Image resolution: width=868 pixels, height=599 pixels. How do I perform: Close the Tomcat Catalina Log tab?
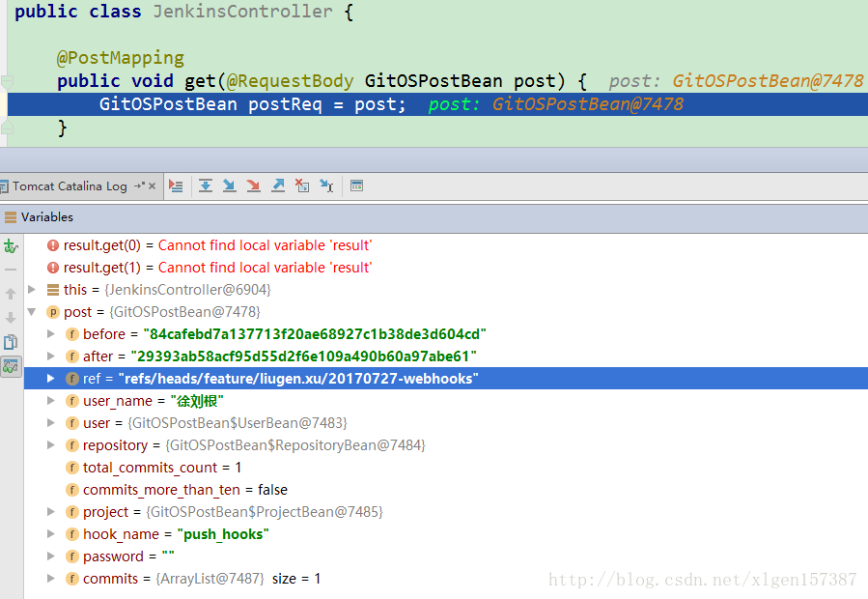click(152, 185)
